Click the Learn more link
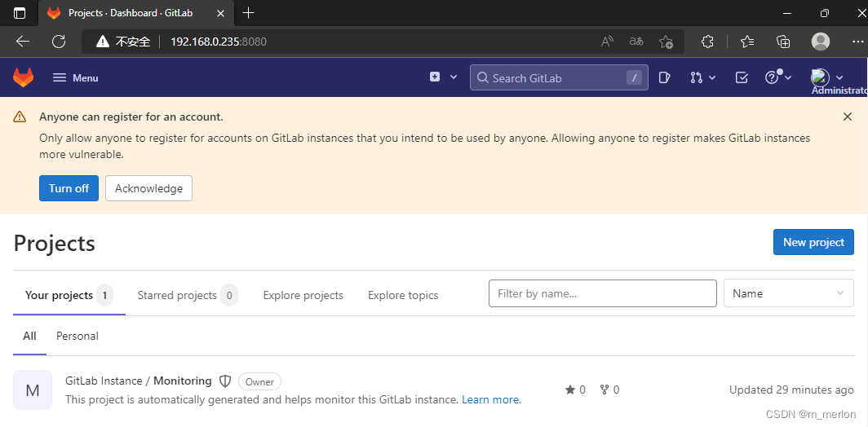Image resolution: width=868 pixels, height=427 pixels. [x=490, y=399]
